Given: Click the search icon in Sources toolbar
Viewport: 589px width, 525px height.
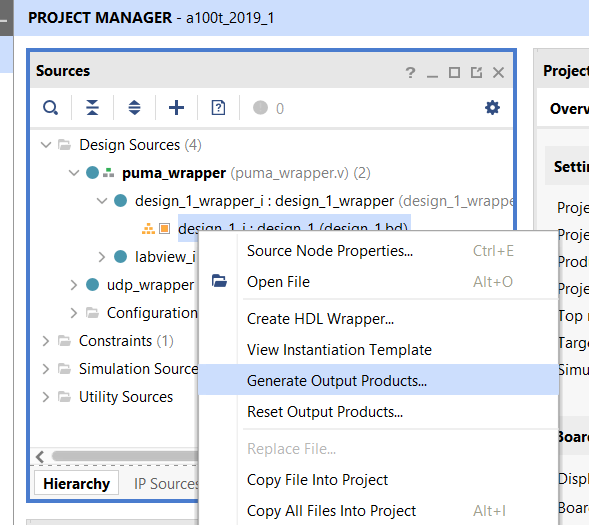Looking at the screenshot, I should pos(50,108).
